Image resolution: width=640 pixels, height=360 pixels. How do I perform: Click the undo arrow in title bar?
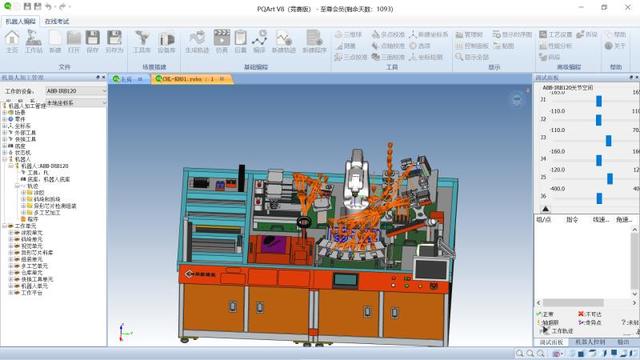tap(49, 7)
